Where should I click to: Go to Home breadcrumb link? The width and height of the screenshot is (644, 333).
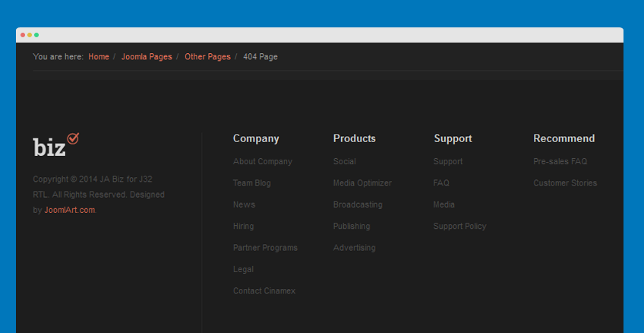[x=99, y=57]
